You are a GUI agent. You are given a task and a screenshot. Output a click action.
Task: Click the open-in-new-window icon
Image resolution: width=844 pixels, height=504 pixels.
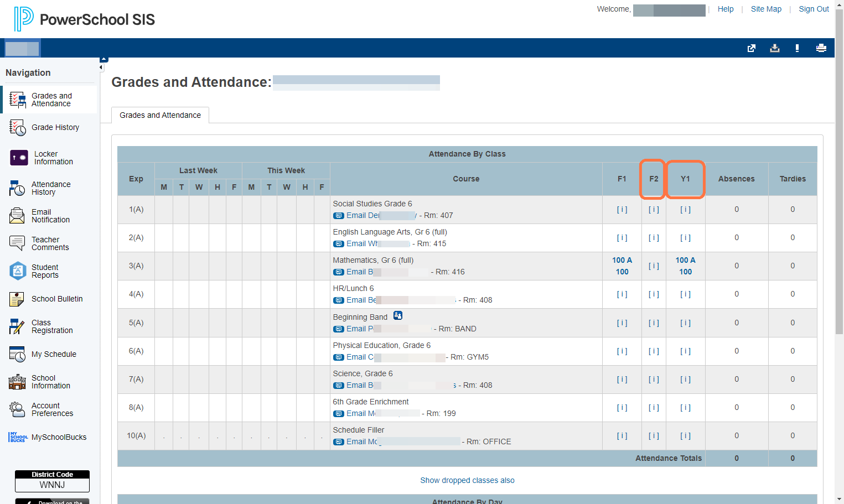click(x=752, y=48)
